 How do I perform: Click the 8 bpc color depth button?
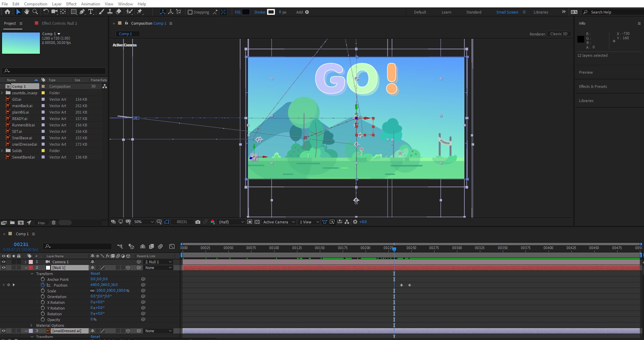click(41, 223)
